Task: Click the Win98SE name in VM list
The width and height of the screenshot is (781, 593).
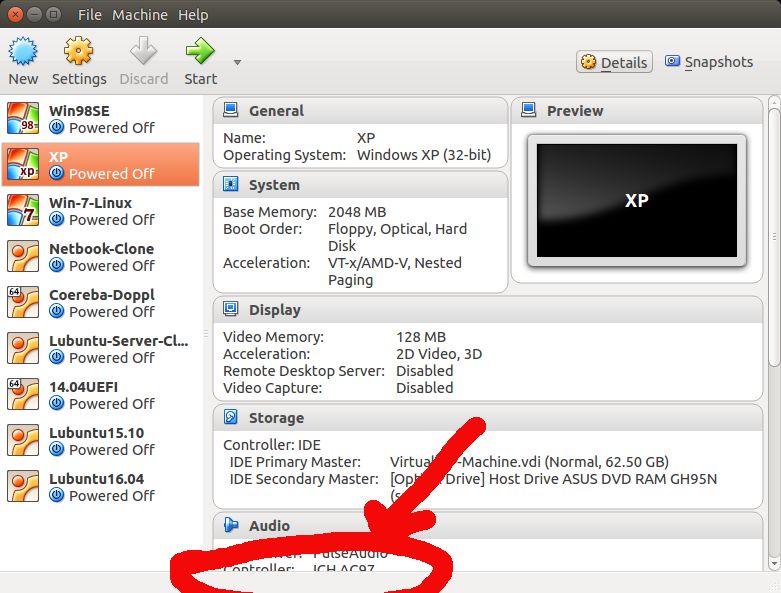Action: click(x=79, y=111)
